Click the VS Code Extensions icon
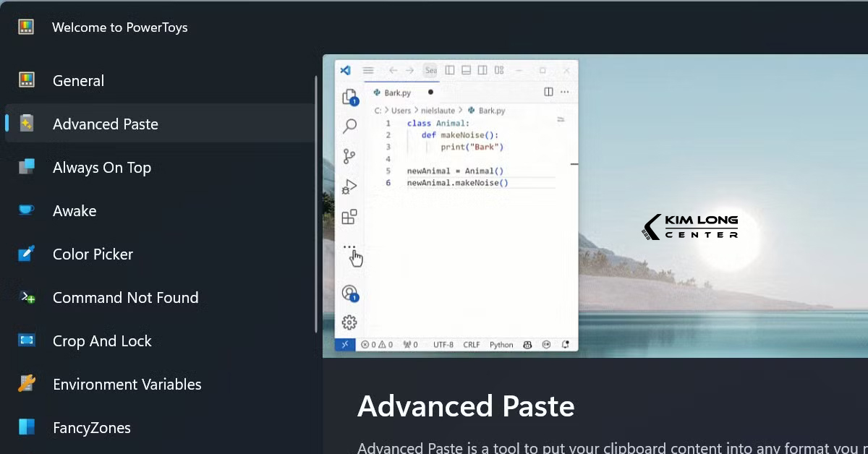 [x=349, y=217]
